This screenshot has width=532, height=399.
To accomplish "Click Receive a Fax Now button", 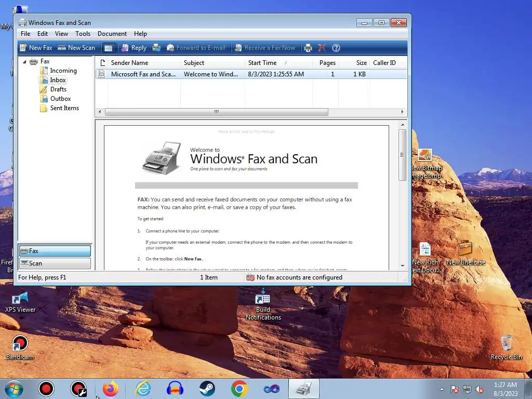I will coord(265,48).
